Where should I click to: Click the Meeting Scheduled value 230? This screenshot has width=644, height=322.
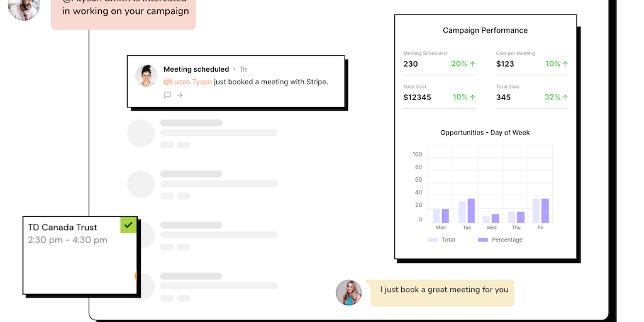coord(411,64)
